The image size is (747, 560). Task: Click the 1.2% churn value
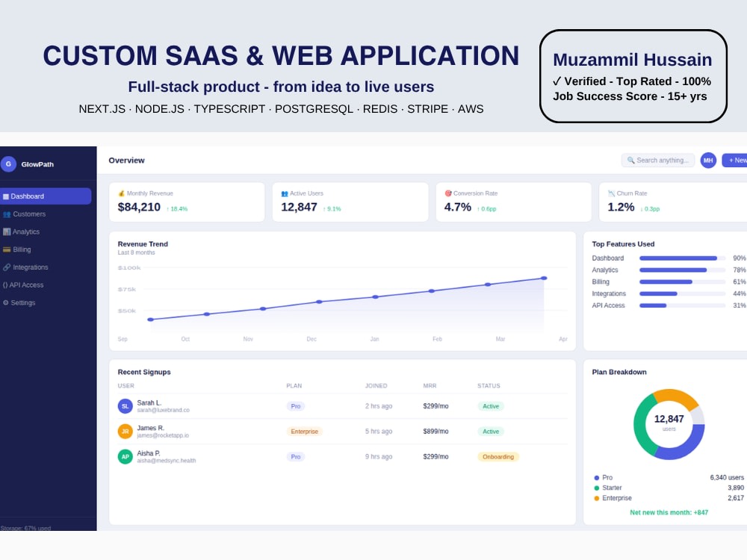coord(621,207)
